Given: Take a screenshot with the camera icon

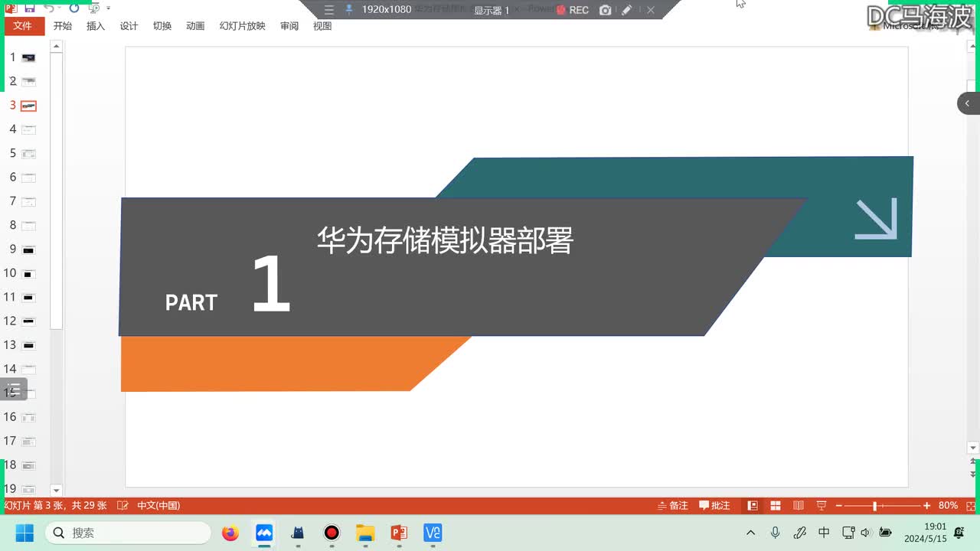Looking at the screenshot, I should [606, 10].
